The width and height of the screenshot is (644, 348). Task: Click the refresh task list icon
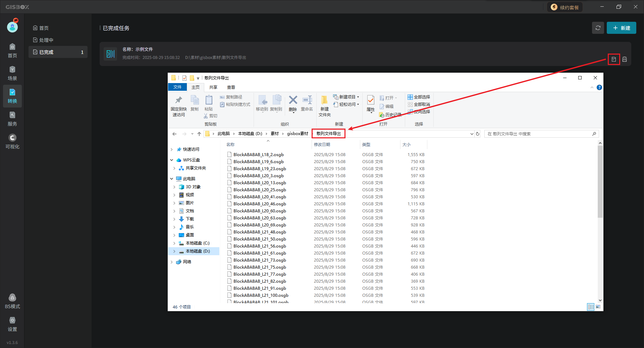598,28
